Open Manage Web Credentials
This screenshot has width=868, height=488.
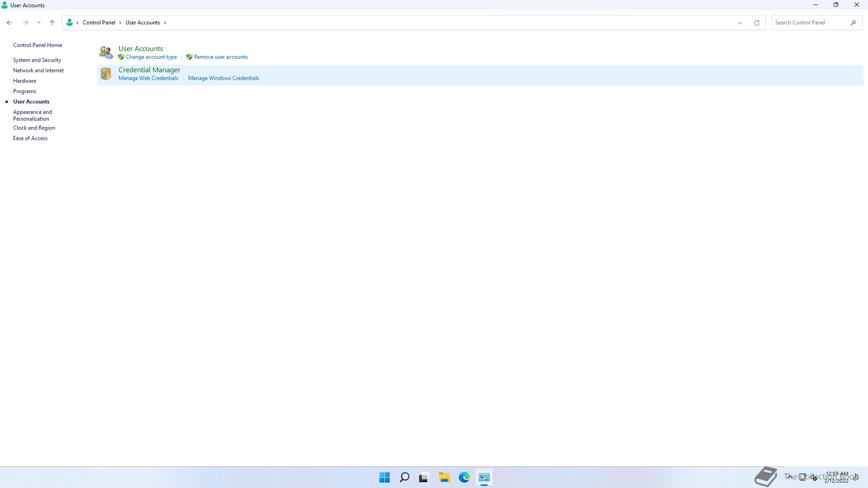pos(148,78)
